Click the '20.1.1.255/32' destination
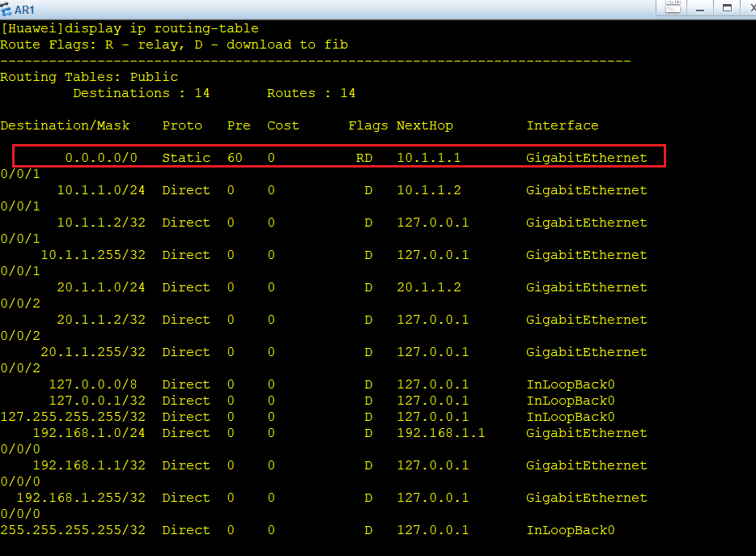The height and width of the screenshot is (556, 756). 93,351
